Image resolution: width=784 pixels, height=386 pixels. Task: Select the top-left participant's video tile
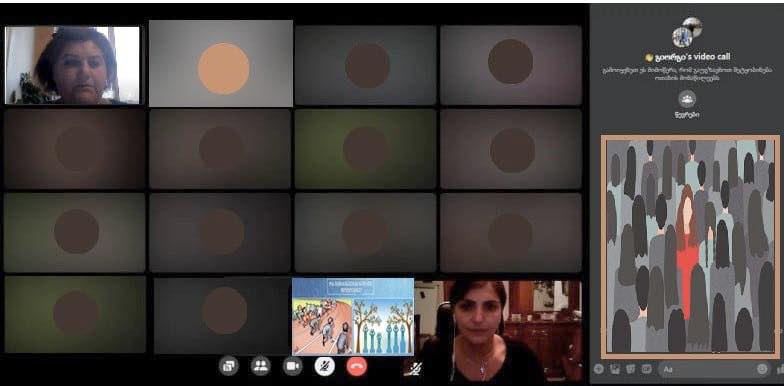[72, 65]
